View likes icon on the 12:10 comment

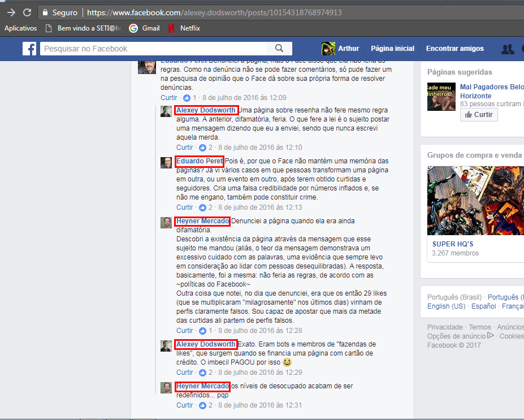[202, 148]
